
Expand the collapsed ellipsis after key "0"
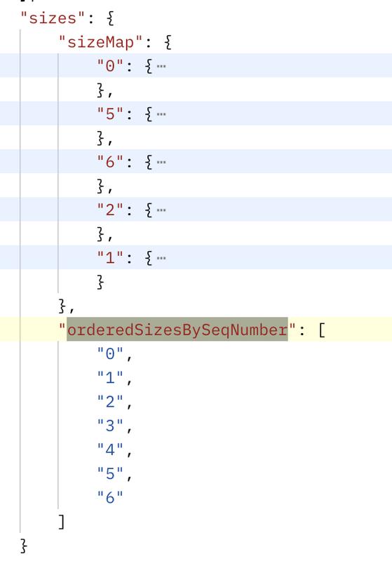pyautogui.click(x=161, y=66)
